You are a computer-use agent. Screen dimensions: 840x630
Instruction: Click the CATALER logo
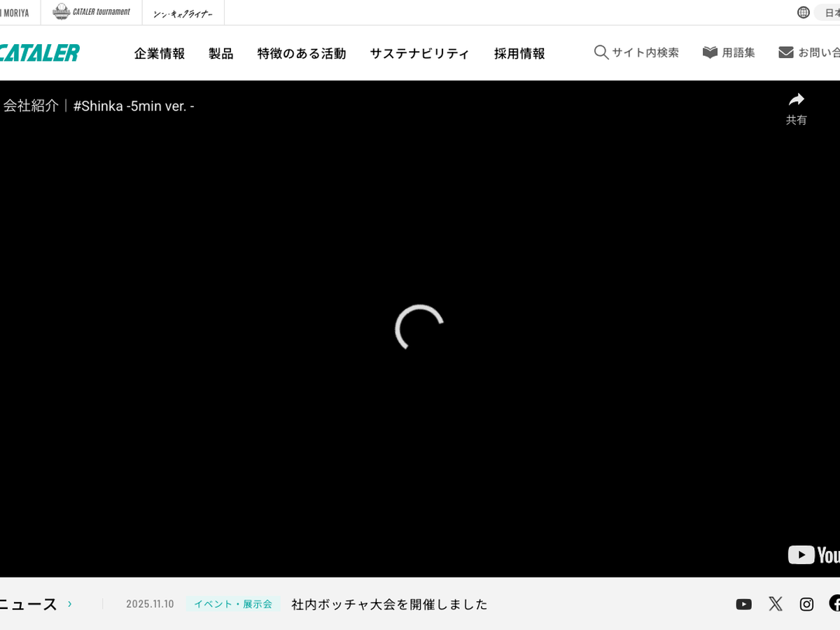point(40,53)
